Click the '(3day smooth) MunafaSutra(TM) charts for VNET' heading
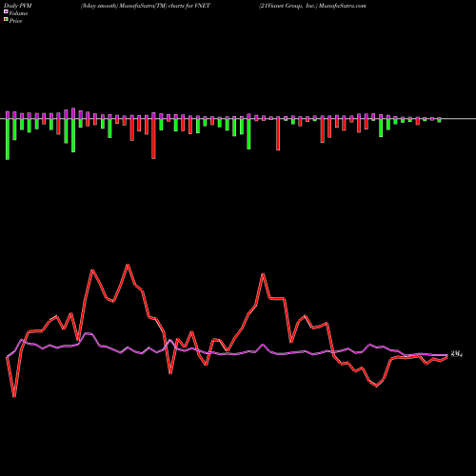The width and height of the screenshot is (476, 476). click(x=146, y=6)
